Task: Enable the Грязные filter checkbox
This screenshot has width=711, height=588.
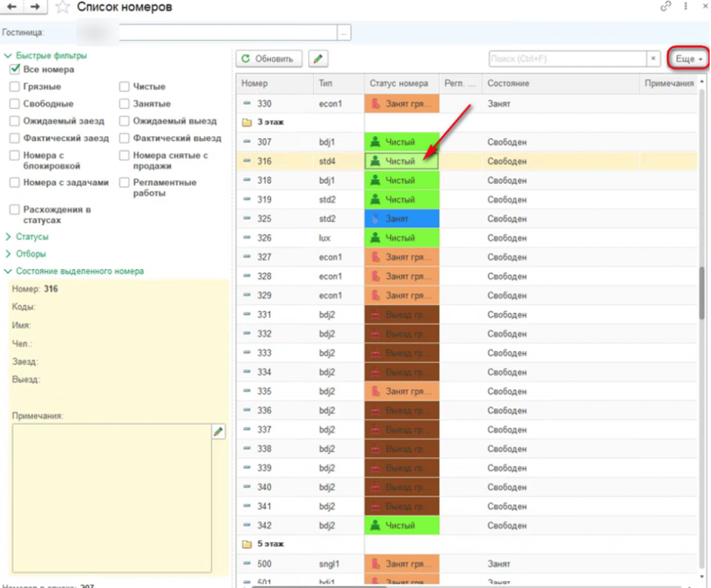Action: [15, 87]
